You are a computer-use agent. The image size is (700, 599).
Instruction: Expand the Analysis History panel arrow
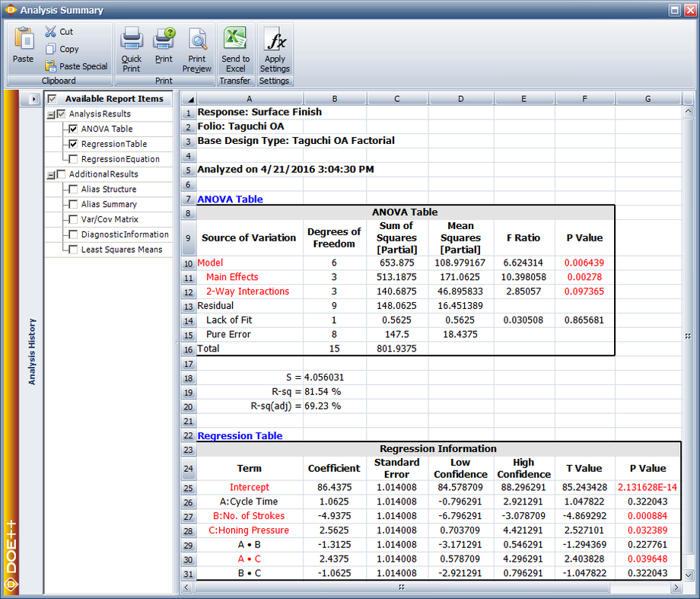(x=34, y=99)
